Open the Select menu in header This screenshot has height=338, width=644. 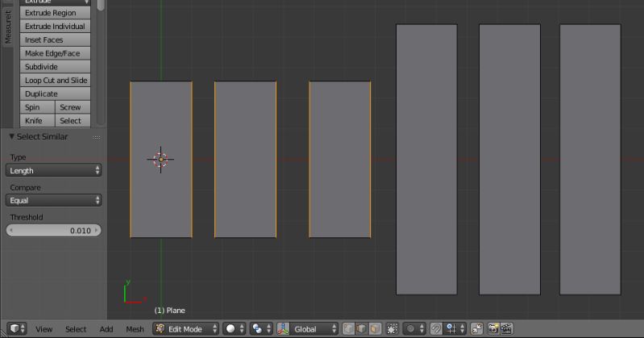(76, 329)
